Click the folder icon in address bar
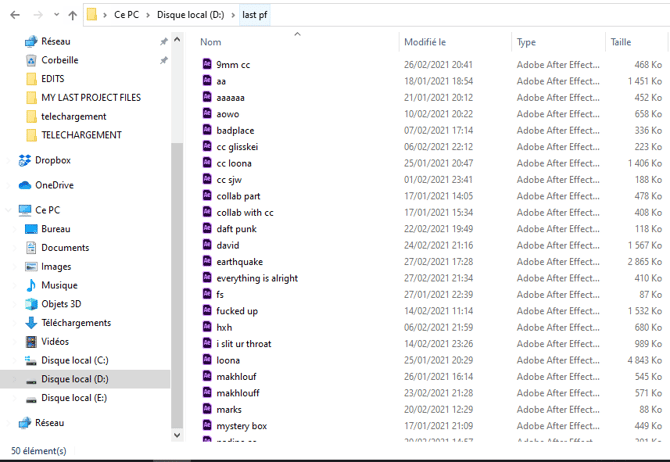 (91, 15)
